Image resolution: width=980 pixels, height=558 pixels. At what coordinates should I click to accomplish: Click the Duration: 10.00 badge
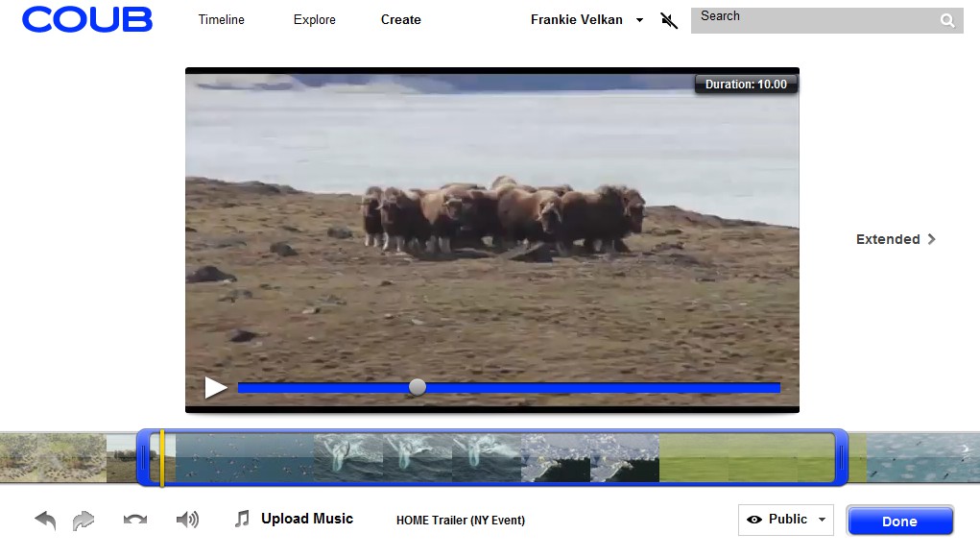click(746, 84)
